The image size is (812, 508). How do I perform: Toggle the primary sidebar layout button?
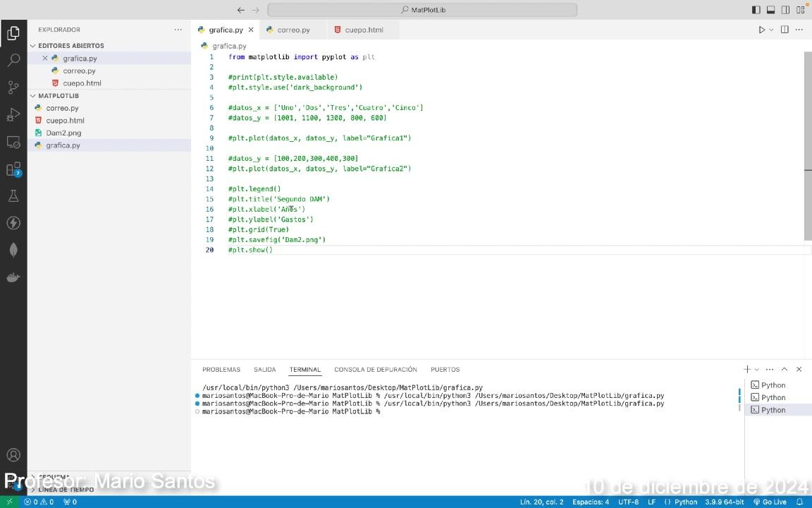tap(756, 10)
